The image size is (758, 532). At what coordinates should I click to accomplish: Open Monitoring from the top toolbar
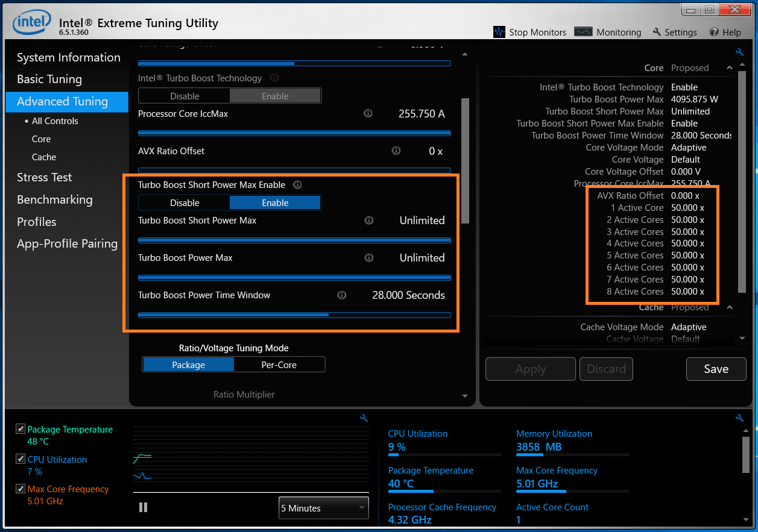(608, 32)
